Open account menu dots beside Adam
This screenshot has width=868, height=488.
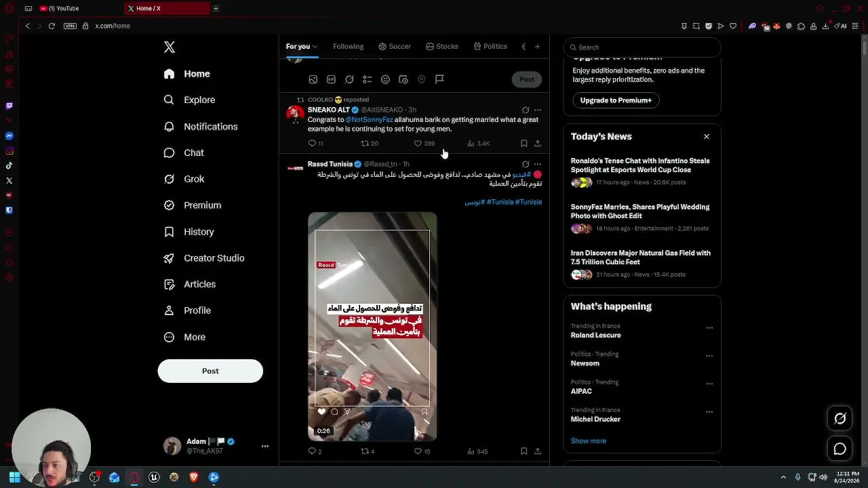tap(265, 446)
